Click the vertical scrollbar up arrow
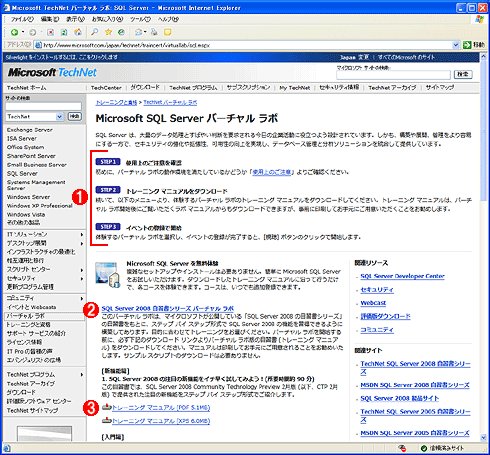 [483, 57]
